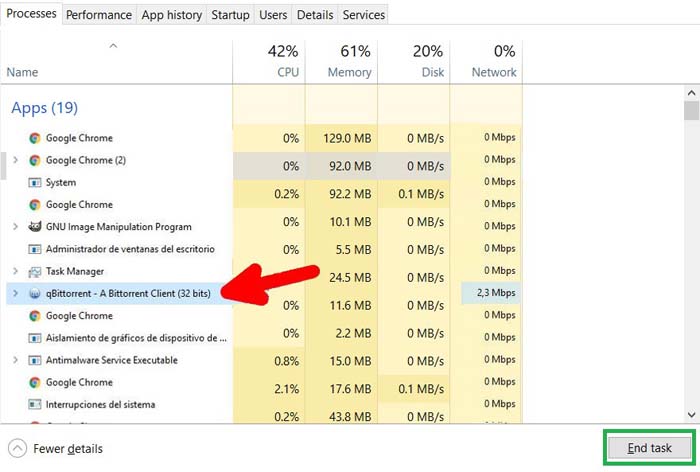
Task: Click the qBittorrent app icon
Action: 35,293
